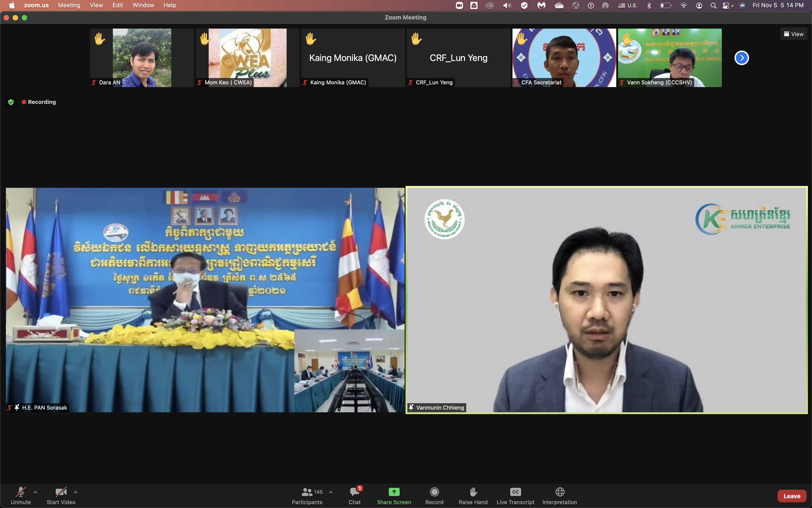
Task: Switch U.S. input source menu
Action: (x=627, y=5)
